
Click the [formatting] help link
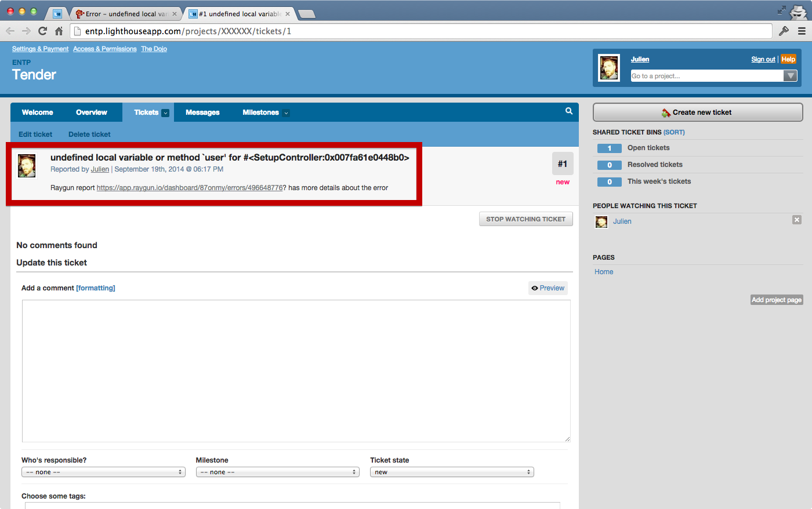tap(96, 288)
